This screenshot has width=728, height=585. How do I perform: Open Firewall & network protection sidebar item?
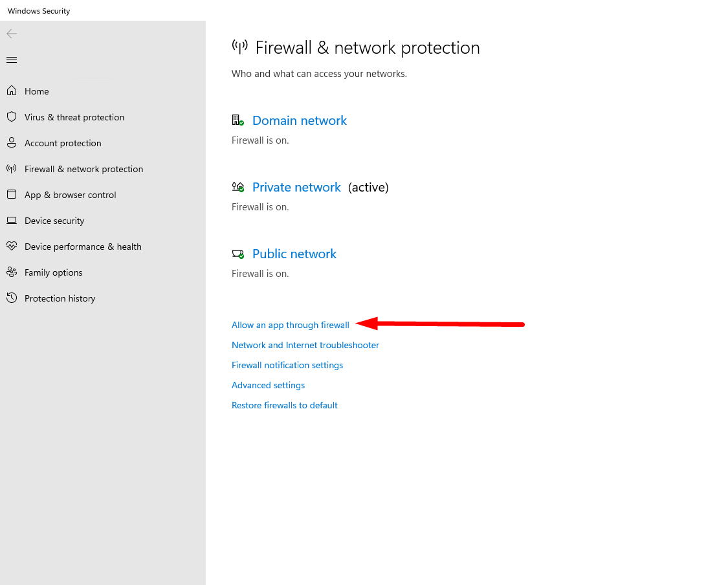(83, 169)
